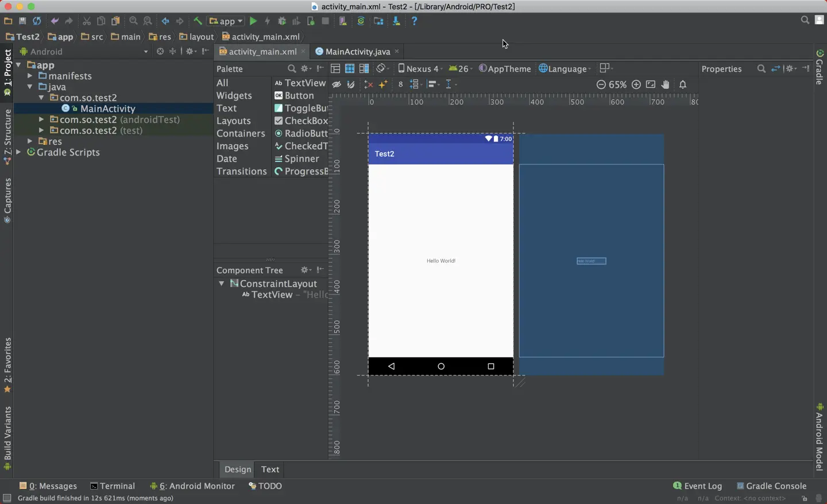Select the Hello World text on preview
827x504 pixels.
pyautogui.click(x=441, y=261)
